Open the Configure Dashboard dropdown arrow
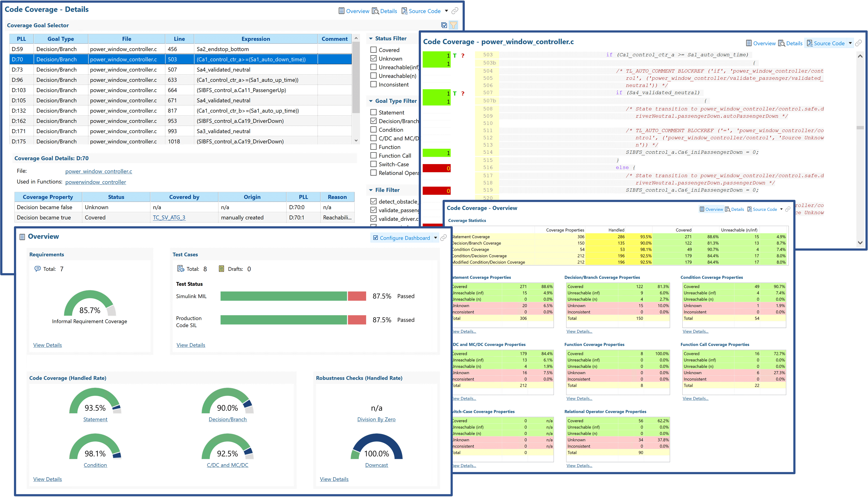The height and width of the screenshot is (497, 868). [x=436, y=238]
